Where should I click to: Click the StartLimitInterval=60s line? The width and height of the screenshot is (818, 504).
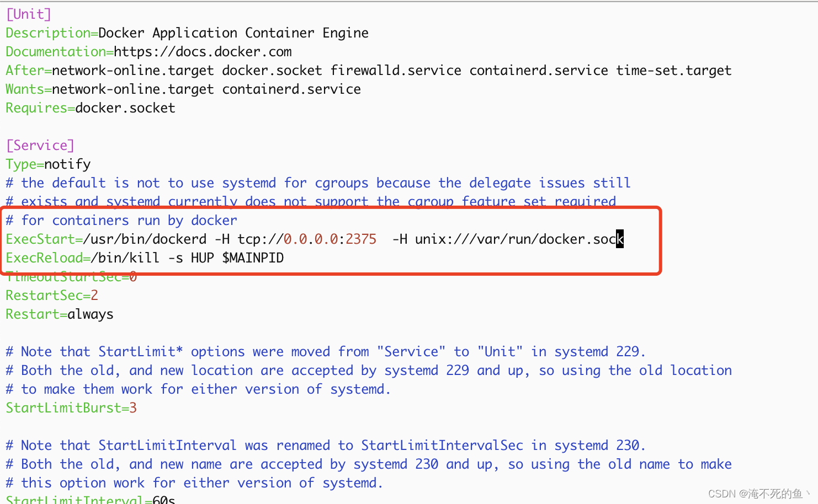click(x=91, y=500)
